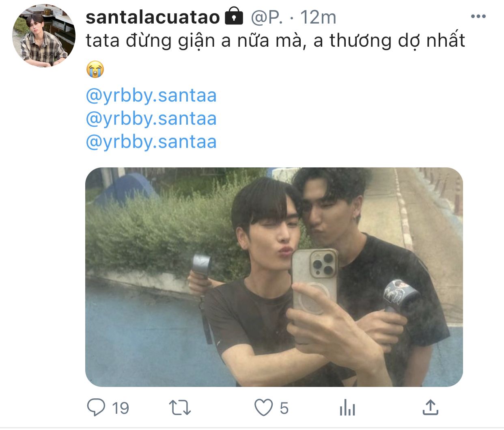Click the display name santalacuatao
Image resolution: width=504 pixels, height=430 pixels.
pyautogui.click(x=153, y=17)
